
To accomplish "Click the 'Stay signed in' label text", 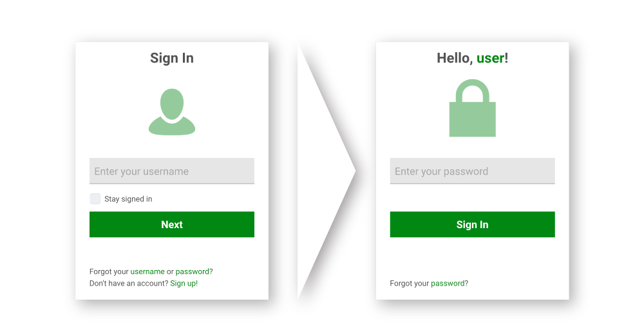I will pyautogui.click(x=128, y=199).
